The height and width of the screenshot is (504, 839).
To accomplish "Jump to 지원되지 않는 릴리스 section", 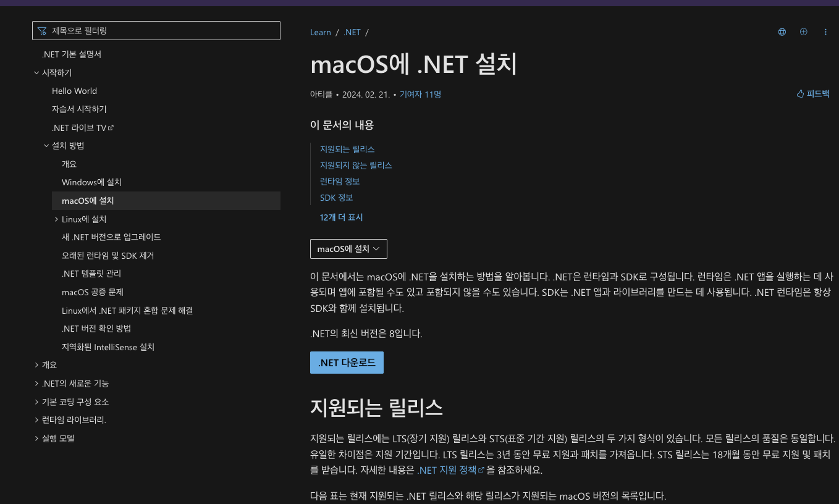I will click(356, 166).
